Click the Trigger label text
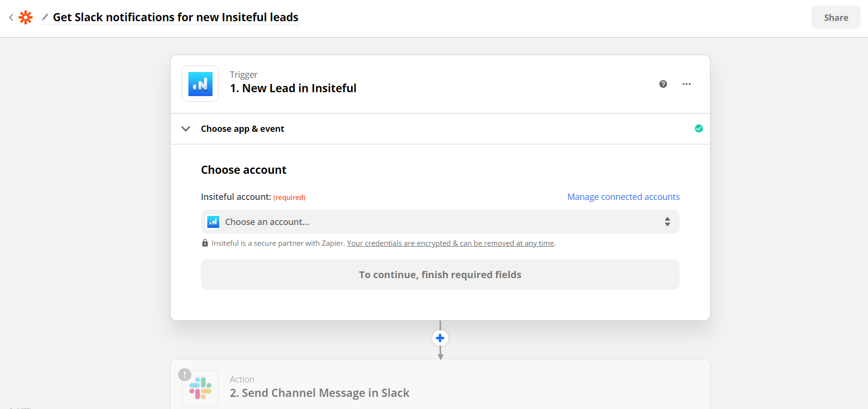Screen dimensions: 868x409 [243, 75]
